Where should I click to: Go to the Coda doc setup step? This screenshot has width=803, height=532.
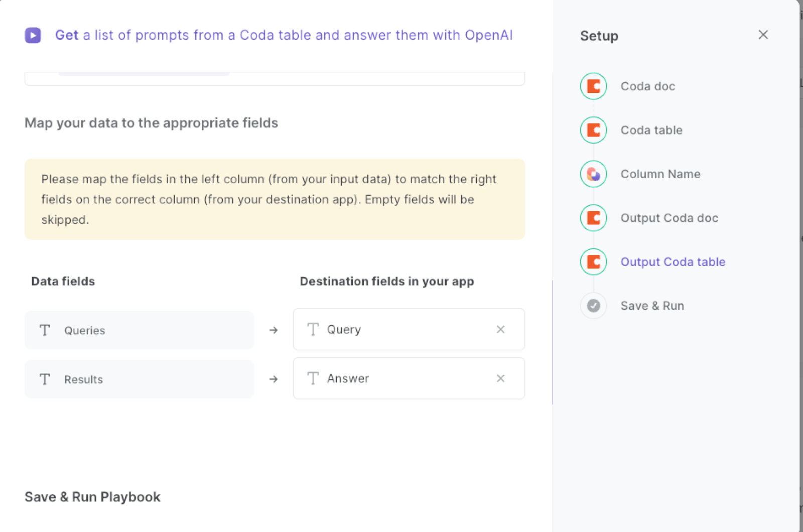tap(647, 86)
